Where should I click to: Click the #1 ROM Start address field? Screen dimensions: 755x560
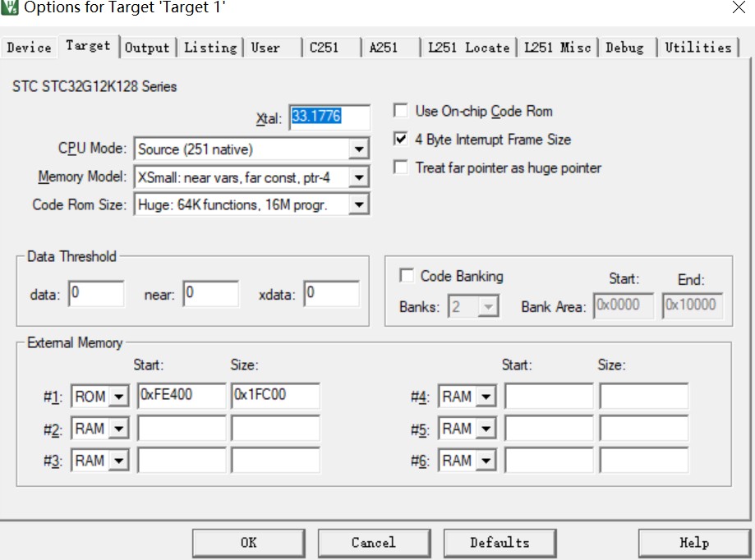click(181, 395)
